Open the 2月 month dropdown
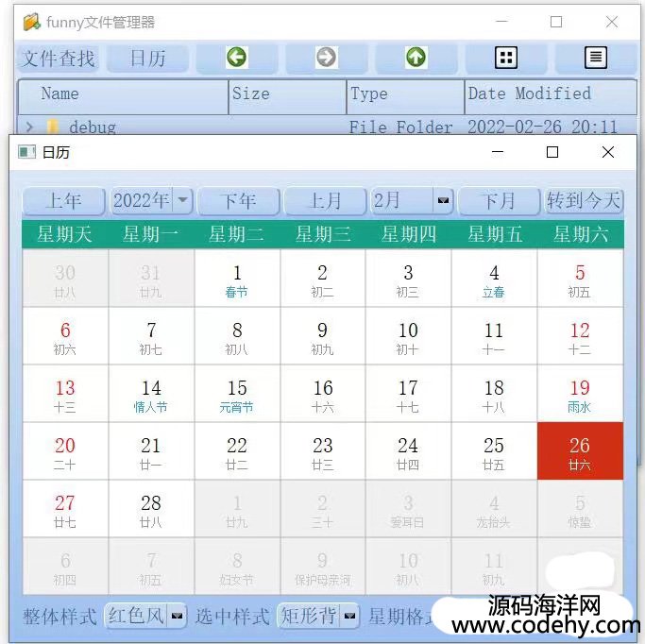The width and height of the screenshot is (645, 644). 442,201
